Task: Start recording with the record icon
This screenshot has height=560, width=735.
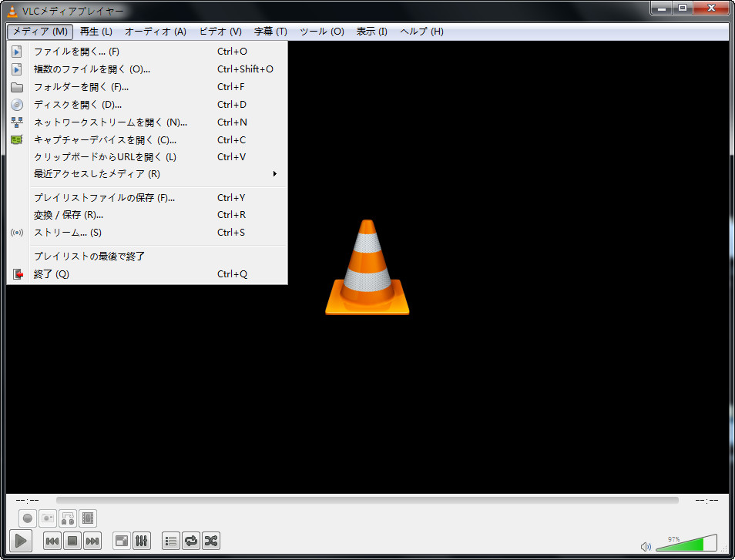Action: pos(27,518)
